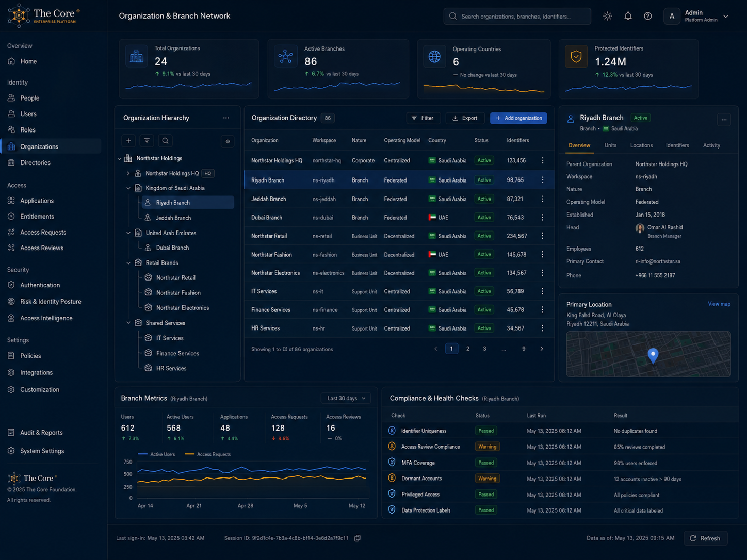Image resolution: width=747 pixels, height=560 pixels.
Task: Open the Admin account dropdown
Action: point(697,17)
